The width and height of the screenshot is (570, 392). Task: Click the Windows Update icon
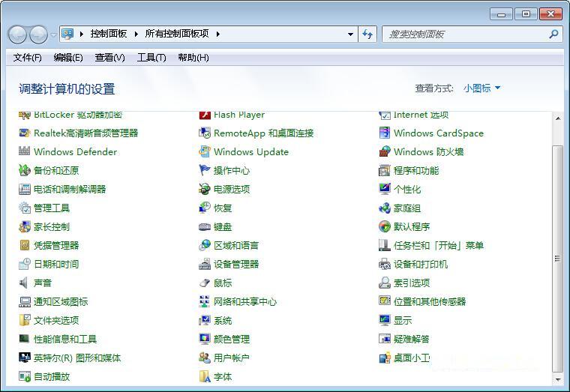[x=205, y=151]
